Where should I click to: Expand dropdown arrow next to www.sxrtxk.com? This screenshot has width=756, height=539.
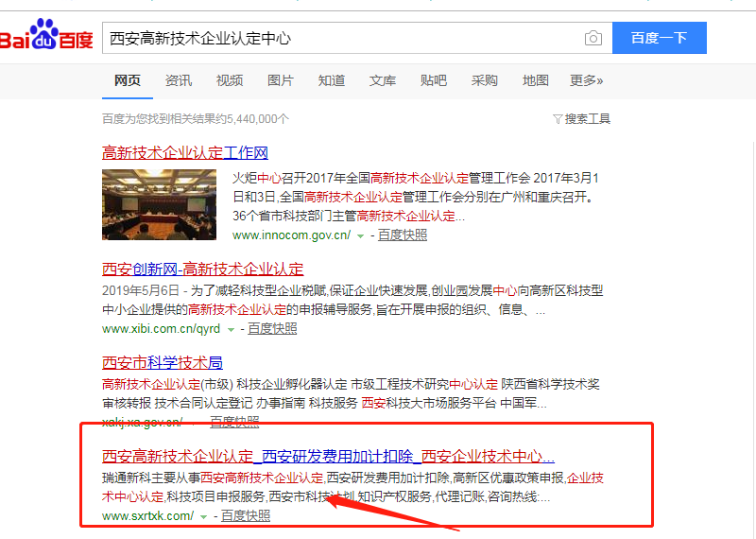point(203,516)
